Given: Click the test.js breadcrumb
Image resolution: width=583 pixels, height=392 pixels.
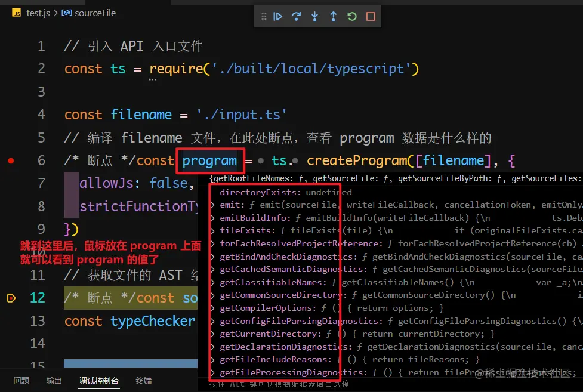Looking at the screenshot, I should 38,13.
